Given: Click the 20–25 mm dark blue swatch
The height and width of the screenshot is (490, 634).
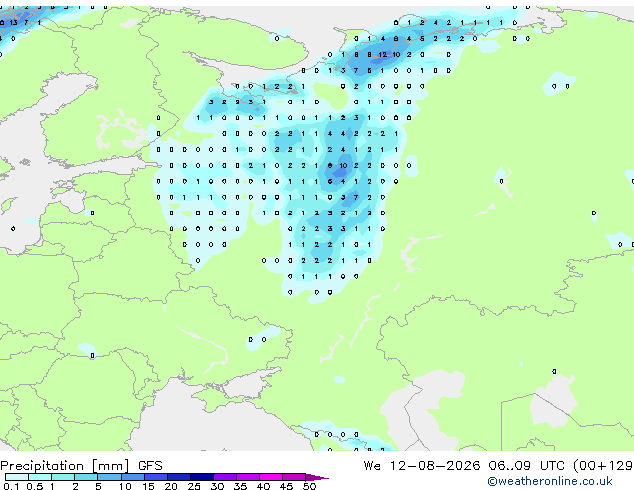Looking at the screenshot, I should (x=179, y=477).
